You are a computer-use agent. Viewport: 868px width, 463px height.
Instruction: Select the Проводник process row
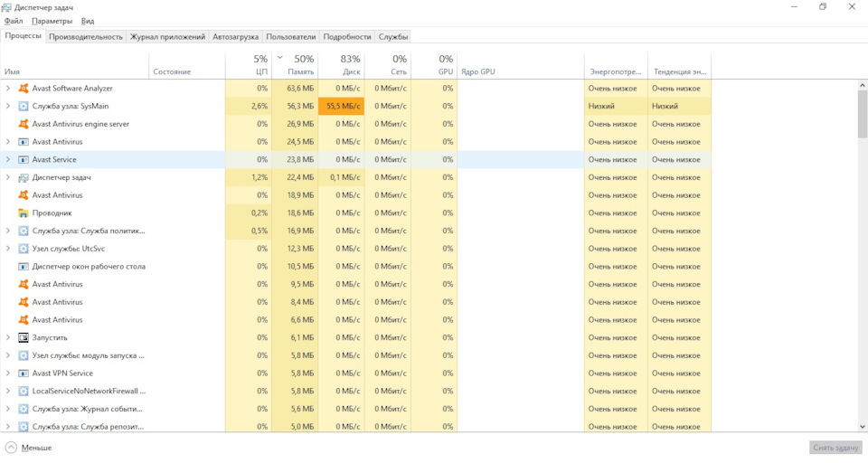click(356, 213)
